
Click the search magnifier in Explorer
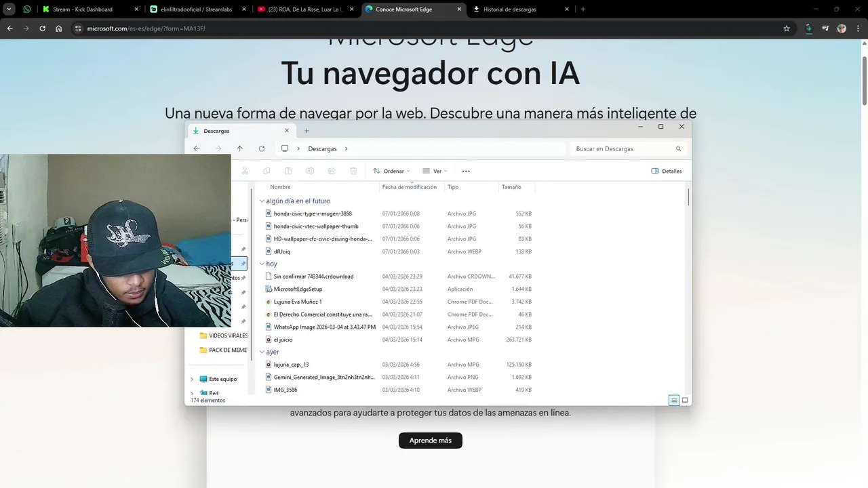click(x=678, y=148)
